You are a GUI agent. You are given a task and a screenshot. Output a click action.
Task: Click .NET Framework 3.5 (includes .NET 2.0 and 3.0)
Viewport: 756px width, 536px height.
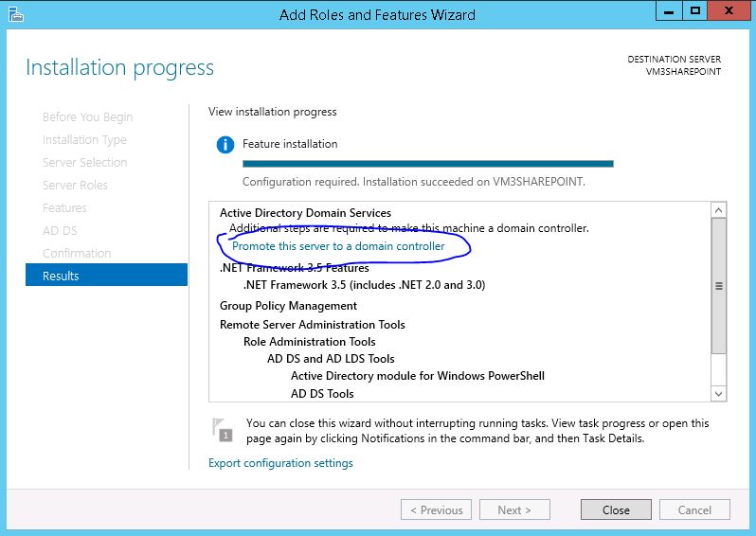tap(364, 285)
